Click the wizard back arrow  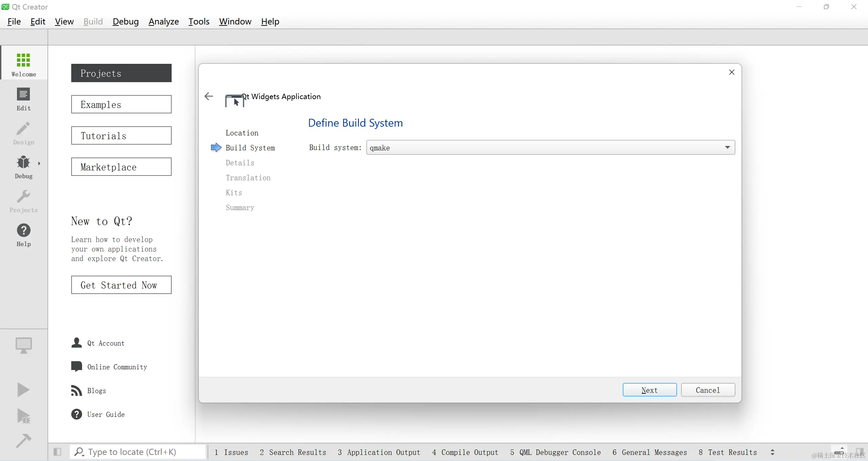pos(209,96)
